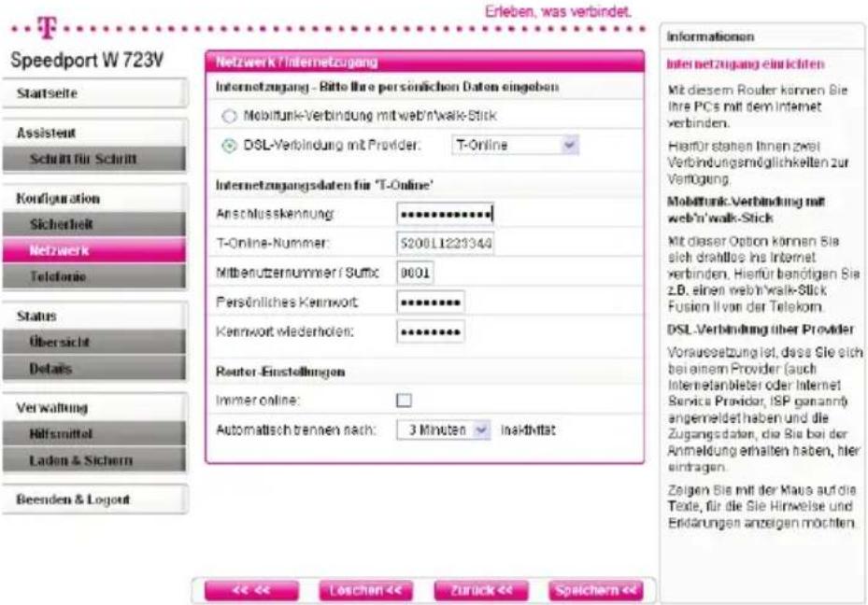868x605 pixels.
Task: Click the Persönliches Kennwort field
Action: pyautogui.click(x=431, y=302)
